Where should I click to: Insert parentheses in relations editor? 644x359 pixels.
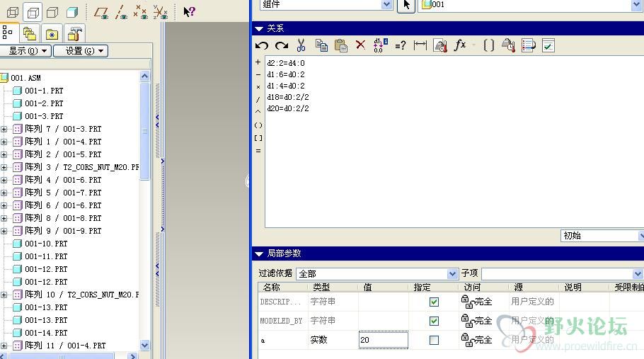[258, 125]
